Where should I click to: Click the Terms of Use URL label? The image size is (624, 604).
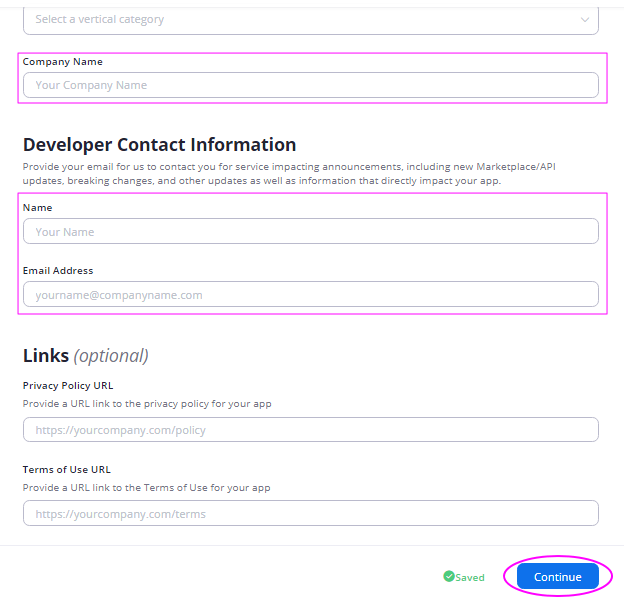click(x=66, y=470)
